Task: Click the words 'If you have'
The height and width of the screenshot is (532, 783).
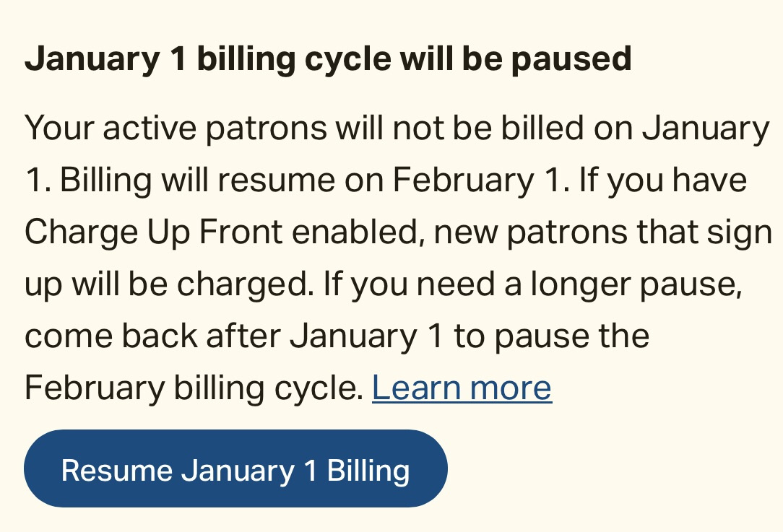Action: click(663, 180)
